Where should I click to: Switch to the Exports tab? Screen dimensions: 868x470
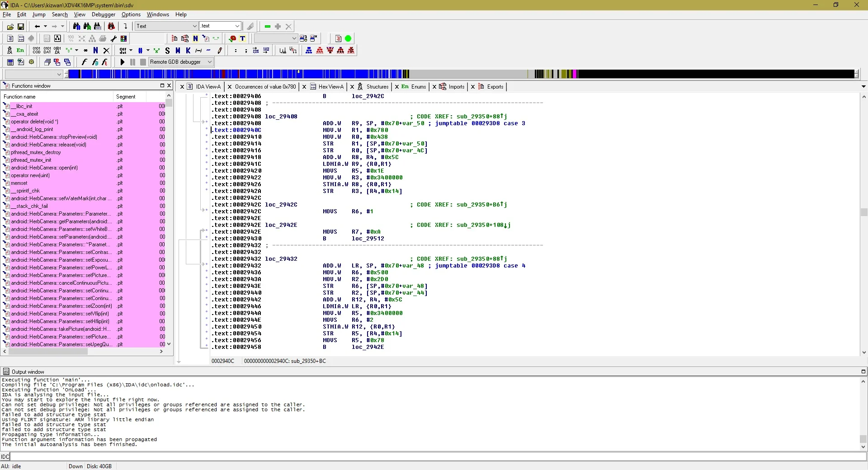tap(495, 87)
